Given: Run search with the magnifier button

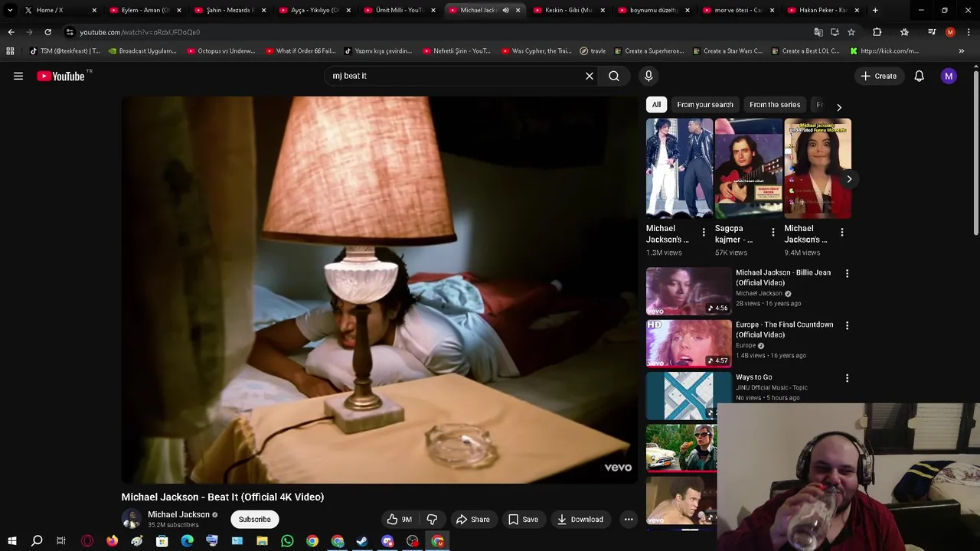Looking at the screenshot, I should point(614,76).
